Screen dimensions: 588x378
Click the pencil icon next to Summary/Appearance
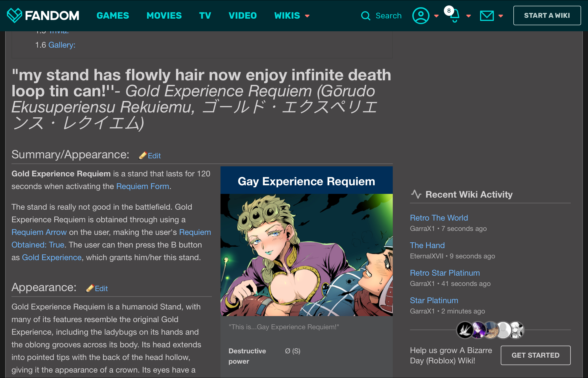[x=143, y=155]
